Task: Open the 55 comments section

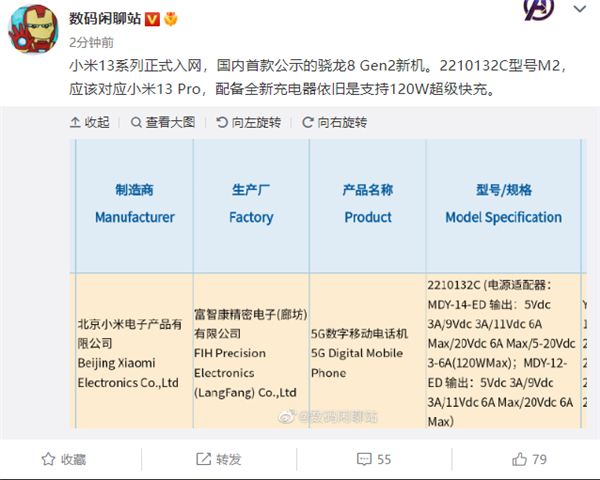Action: click(374, 459)
